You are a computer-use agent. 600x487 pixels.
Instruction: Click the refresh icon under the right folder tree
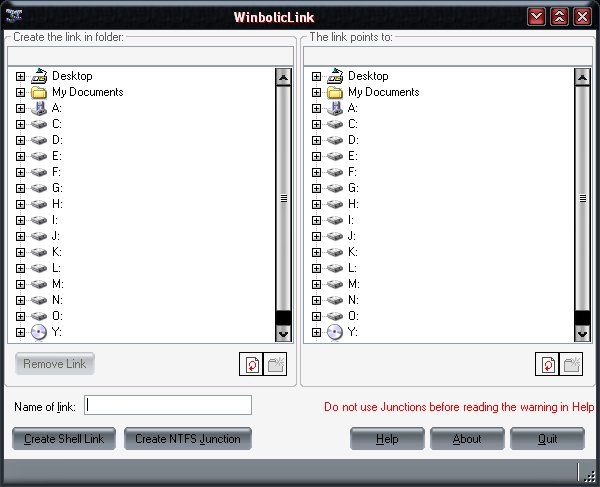(547, 365)
